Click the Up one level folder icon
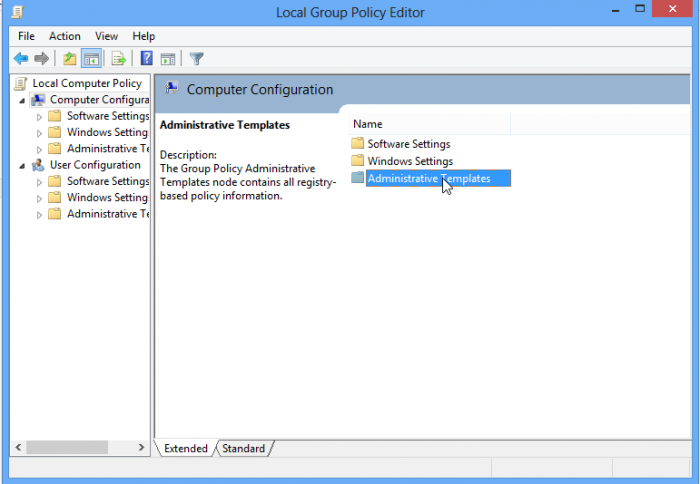 point(70,58)
